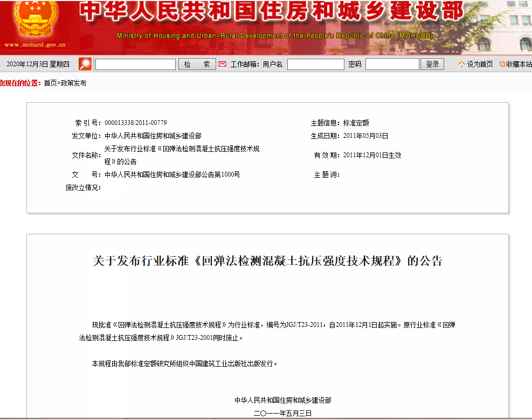Viewport: 532px width, 419px height.
Task: Click the www.mohurd.gov.cn site address
Action: pos(35,45)
